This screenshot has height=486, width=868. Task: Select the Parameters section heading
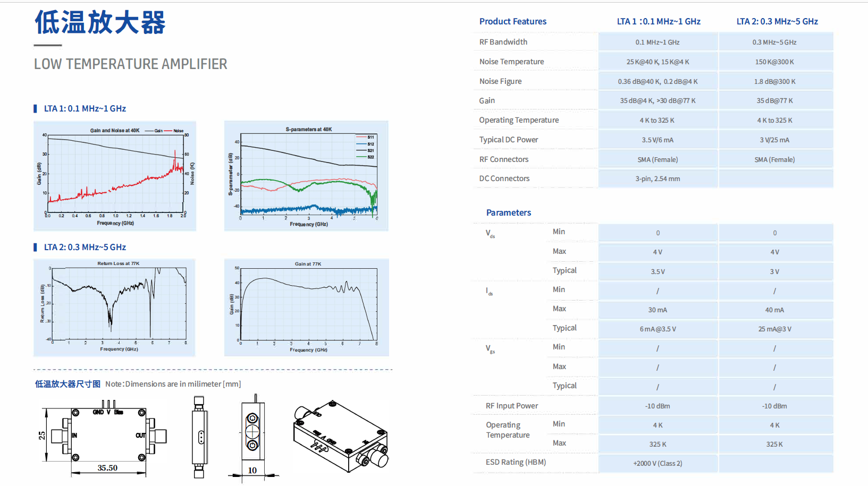pos(508,212)
